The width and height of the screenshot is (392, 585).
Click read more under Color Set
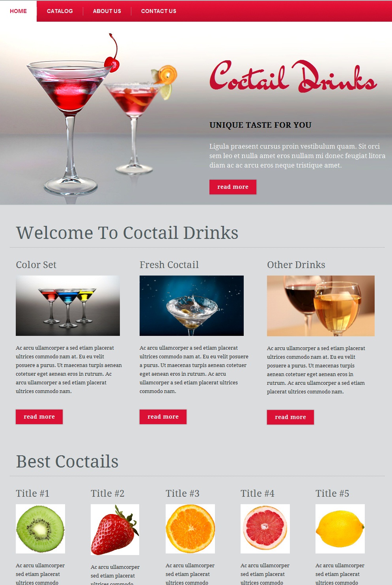(39, 417)
